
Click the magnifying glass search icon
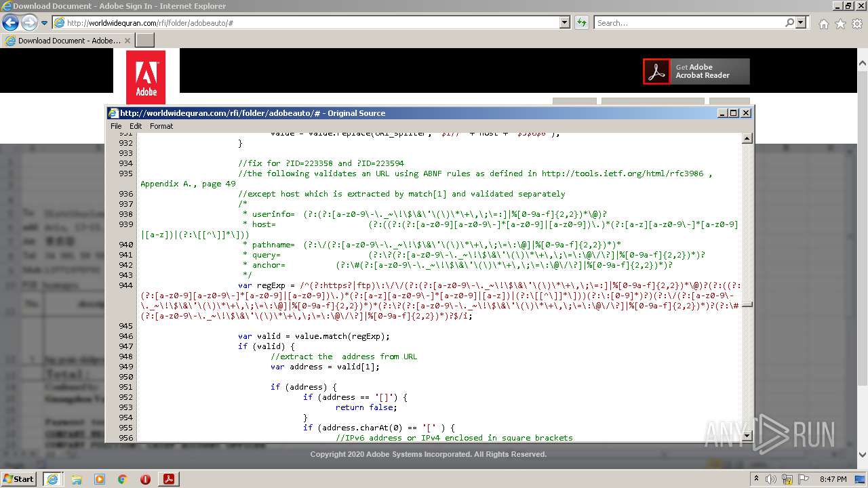click(789, 23)
